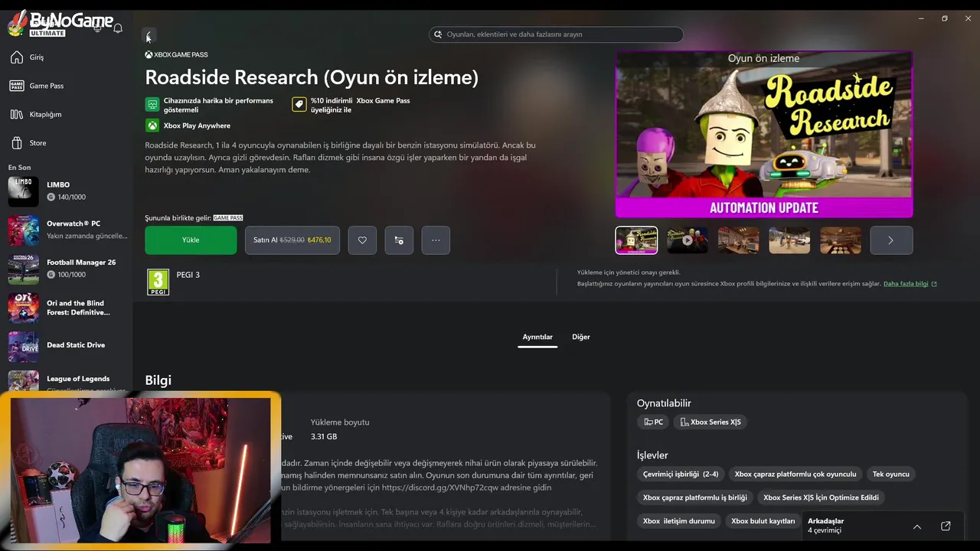The image size is (980, 551).
Task: Click the GAME PASS badge next to Şununla birlikte gelir
Action: 228,218
